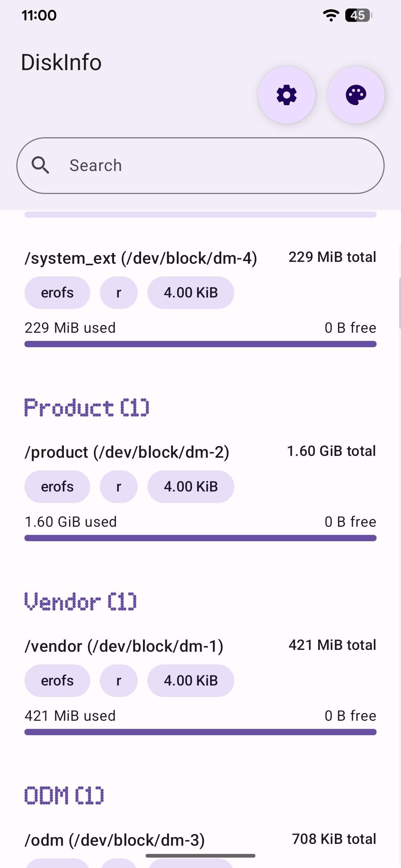This screenshot has width=401, height=868.
Task: Tap the /product usage progress bar
Action: tap(200, 538)
